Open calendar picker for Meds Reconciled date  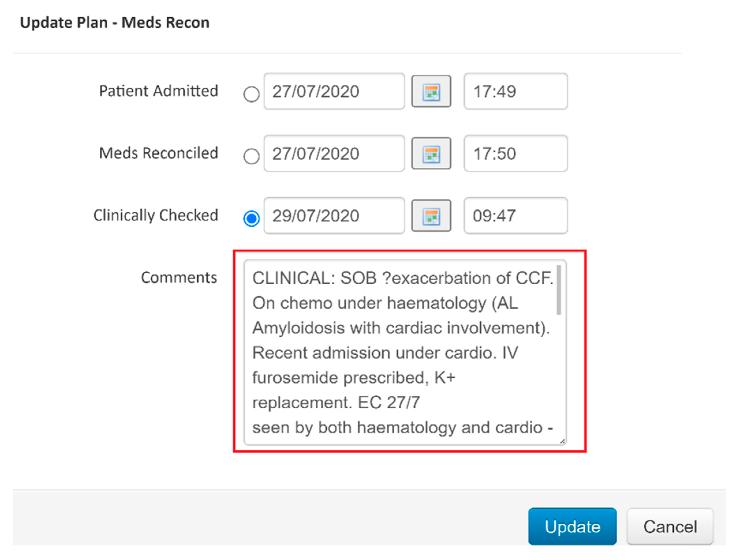(x=431, y=153)
